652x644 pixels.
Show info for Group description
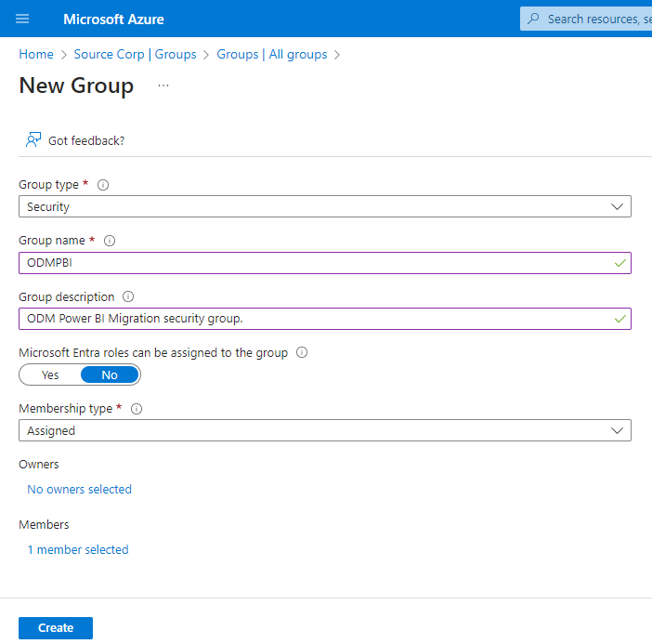point(128,296)
